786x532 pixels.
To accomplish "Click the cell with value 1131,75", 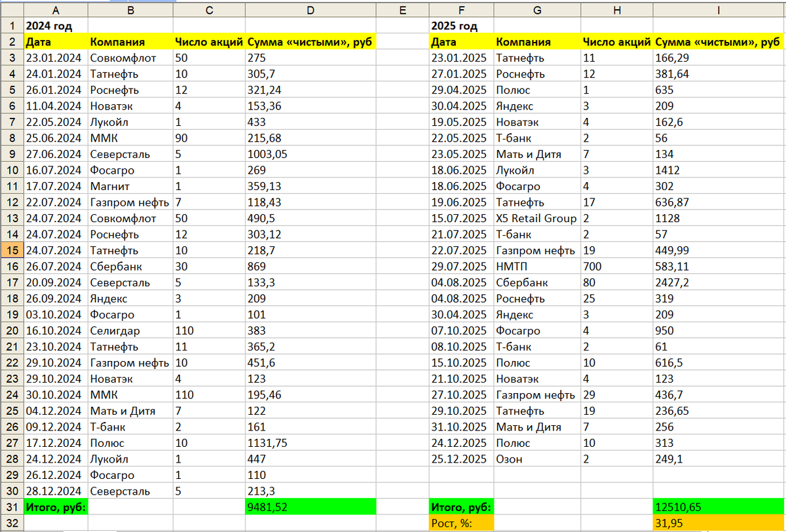I will (310, 443).
